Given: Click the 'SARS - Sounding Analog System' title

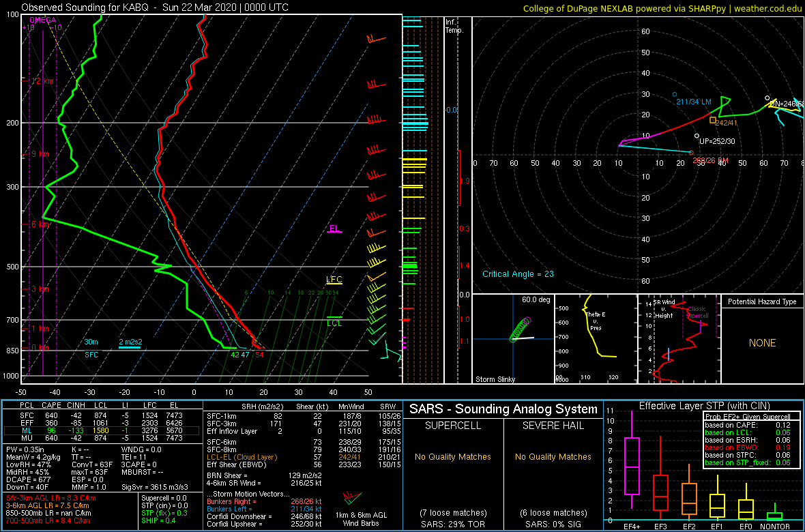Looking at the screenshot, I should [x=503, y=409].
